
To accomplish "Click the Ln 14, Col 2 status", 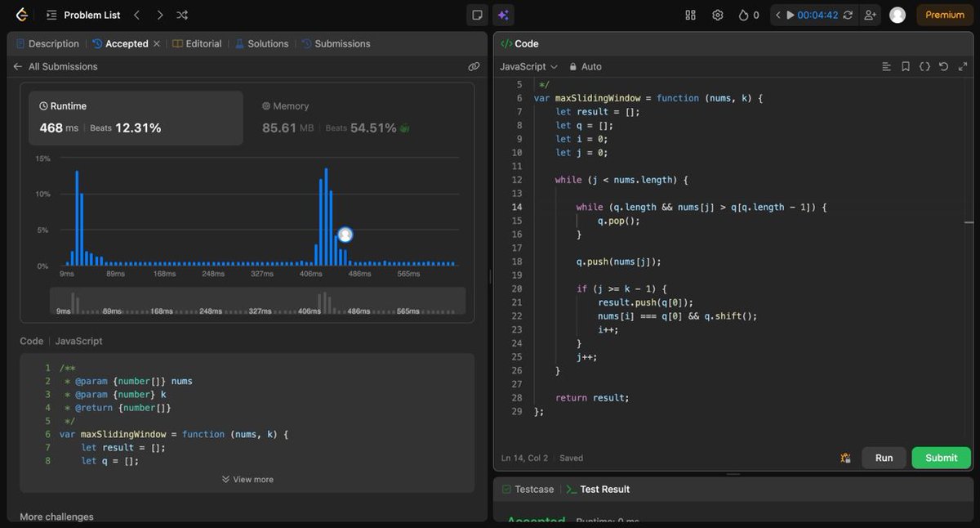I will coord(525,458).
